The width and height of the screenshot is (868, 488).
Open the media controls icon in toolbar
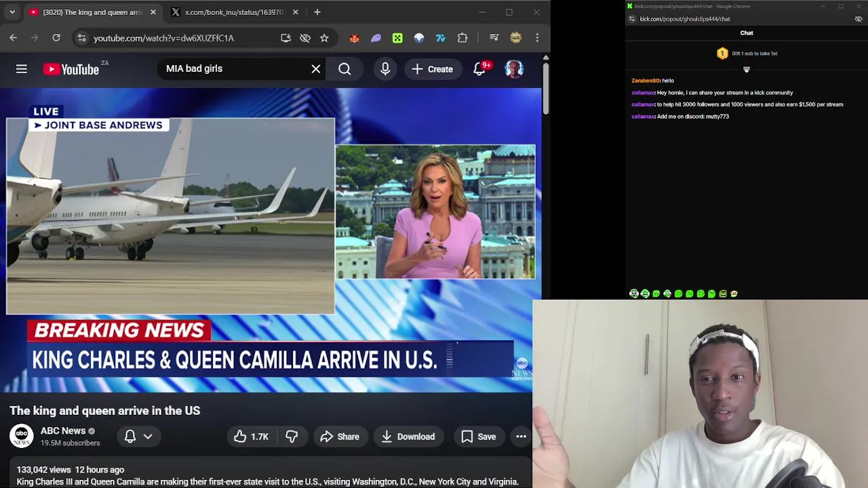pos(494,38)
